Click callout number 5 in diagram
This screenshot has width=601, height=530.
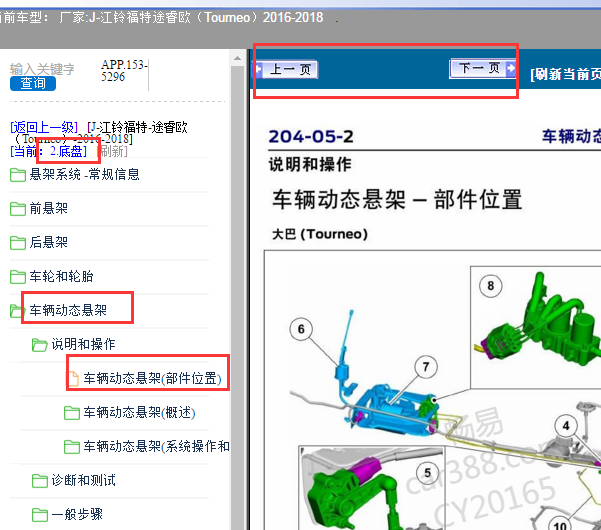coord(427,473)
